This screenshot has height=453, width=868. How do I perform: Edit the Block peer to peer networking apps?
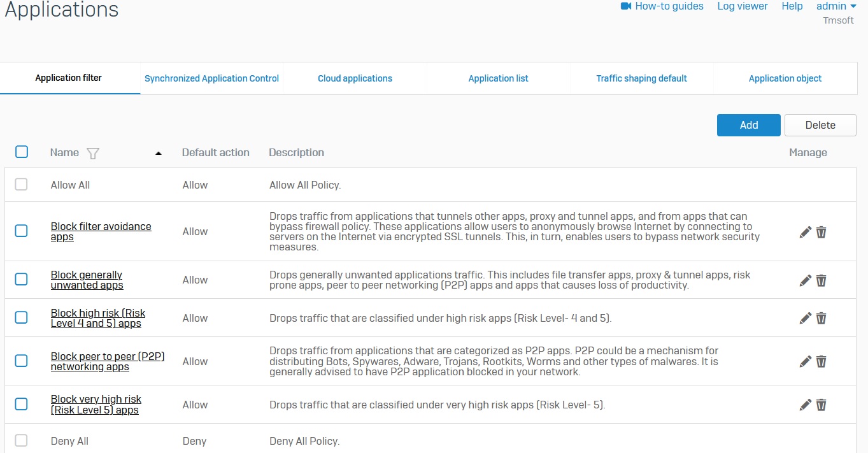(x=805, y=361)
